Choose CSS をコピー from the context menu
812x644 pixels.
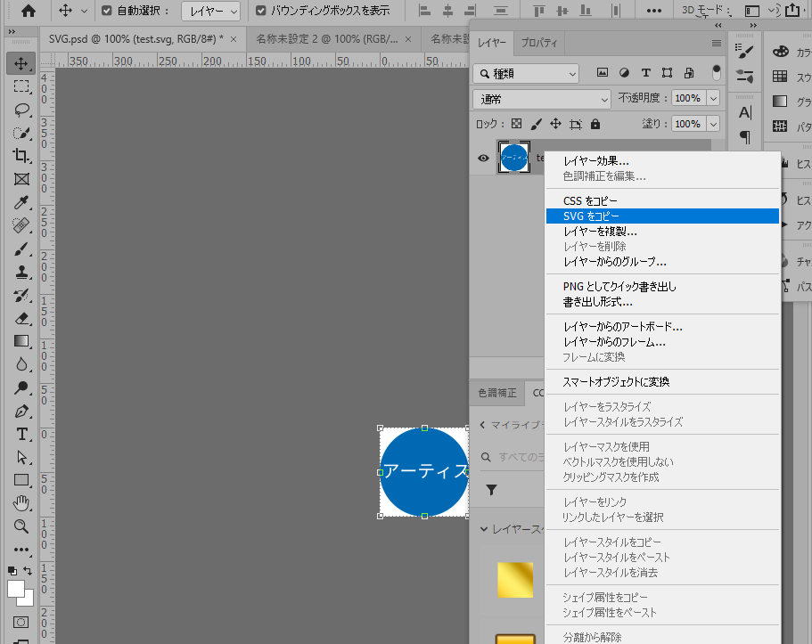(x=662, y=201)
